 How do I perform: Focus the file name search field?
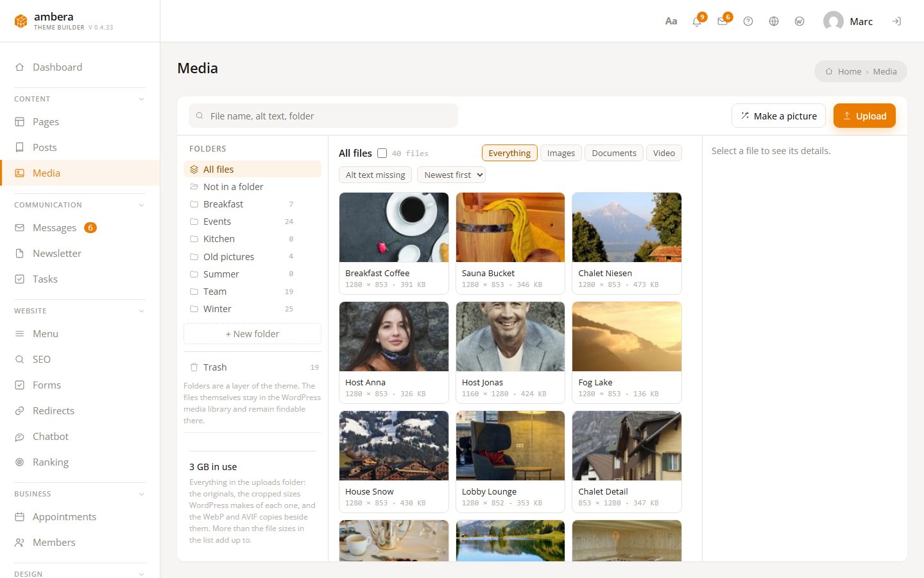pos(323,116)
